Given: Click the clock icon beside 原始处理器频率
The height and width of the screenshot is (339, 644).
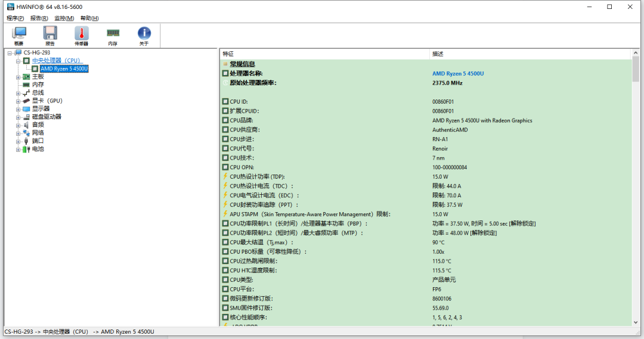Looking at the screenshot, I should tap(225, 83).
